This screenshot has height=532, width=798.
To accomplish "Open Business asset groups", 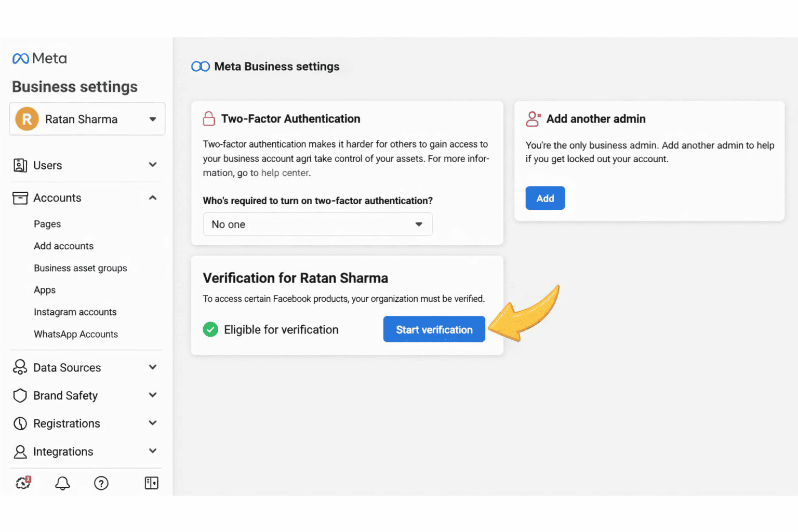I will click(81, 268).
